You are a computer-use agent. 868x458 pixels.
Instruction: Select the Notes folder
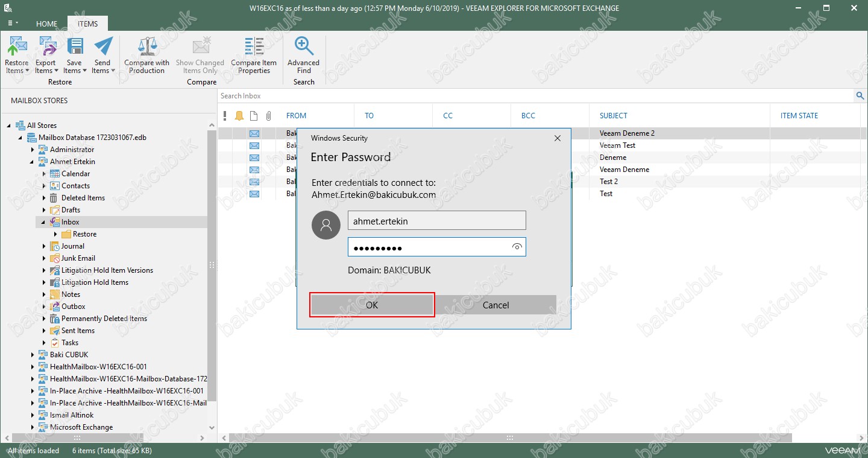(x=71, y=294)
